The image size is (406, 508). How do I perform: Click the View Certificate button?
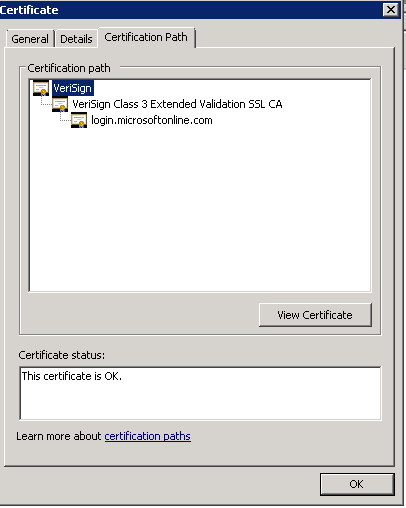click(315, 315)
